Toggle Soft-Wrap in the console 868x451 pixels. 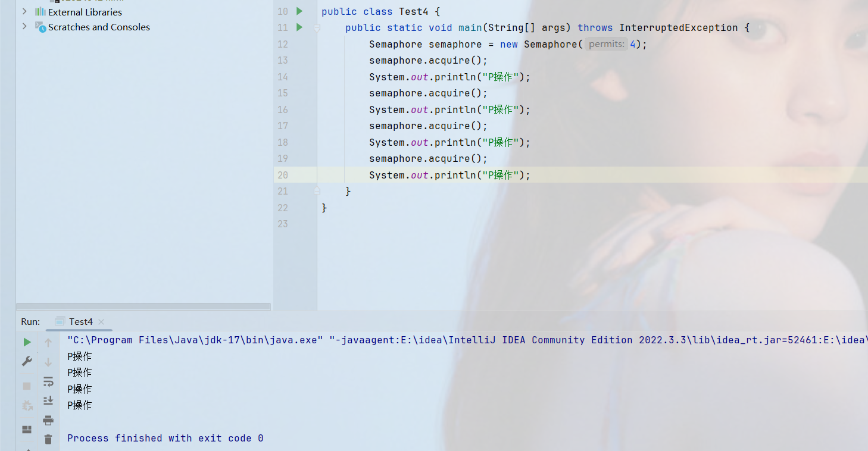[48, 381]
